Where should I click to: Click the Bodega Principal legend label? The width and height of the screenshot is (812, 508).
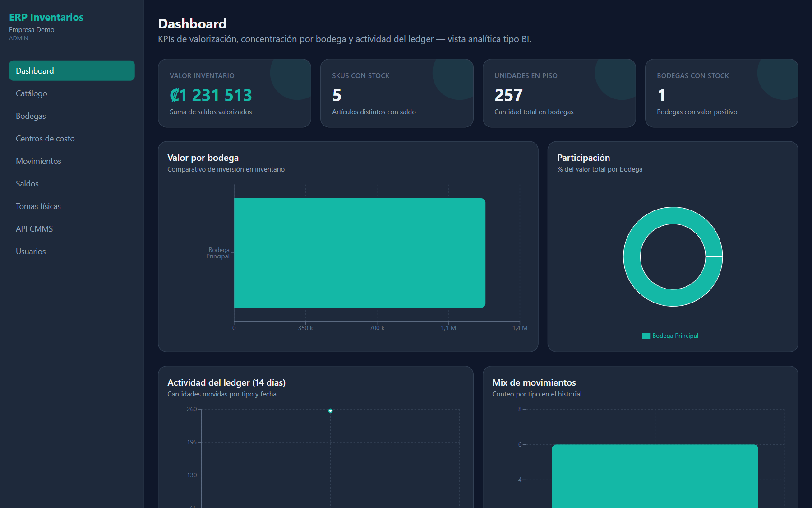pyautogui.click(x=675, y=336)
